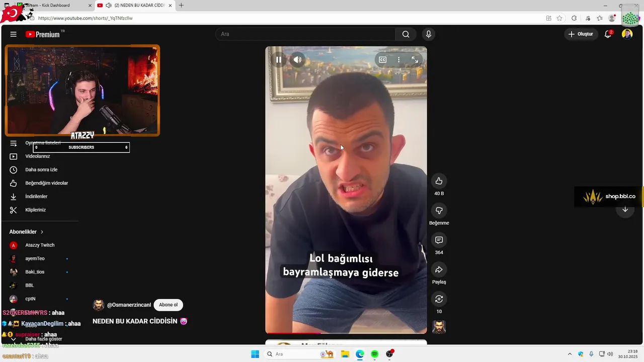Subscribe with the Abone ol button
644x362 pixels.
pyautogui.click(x=168, y=305)
